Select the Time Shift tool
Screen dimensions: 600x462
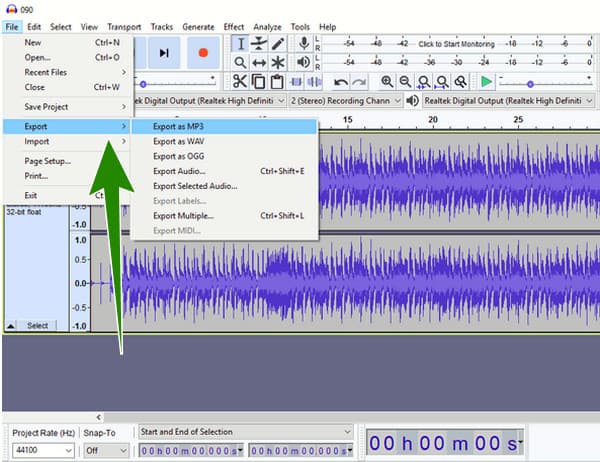[x=259, y=62]
